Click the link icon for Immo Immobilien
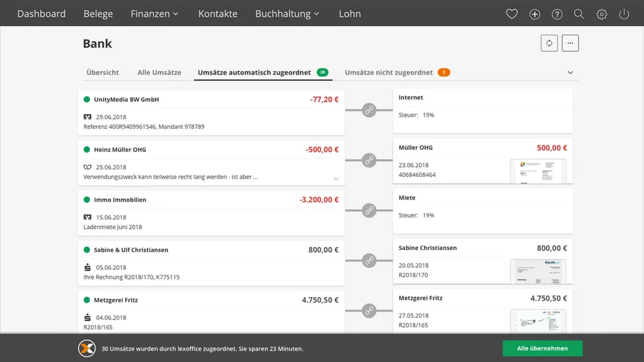The image size is (644, 362). pyautogui.click(x=369, y=210)
